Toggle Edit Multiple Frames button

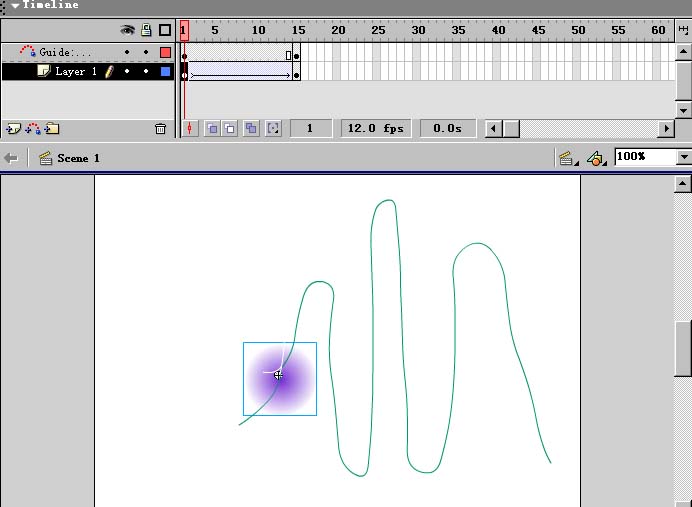[x=251, y=128]
